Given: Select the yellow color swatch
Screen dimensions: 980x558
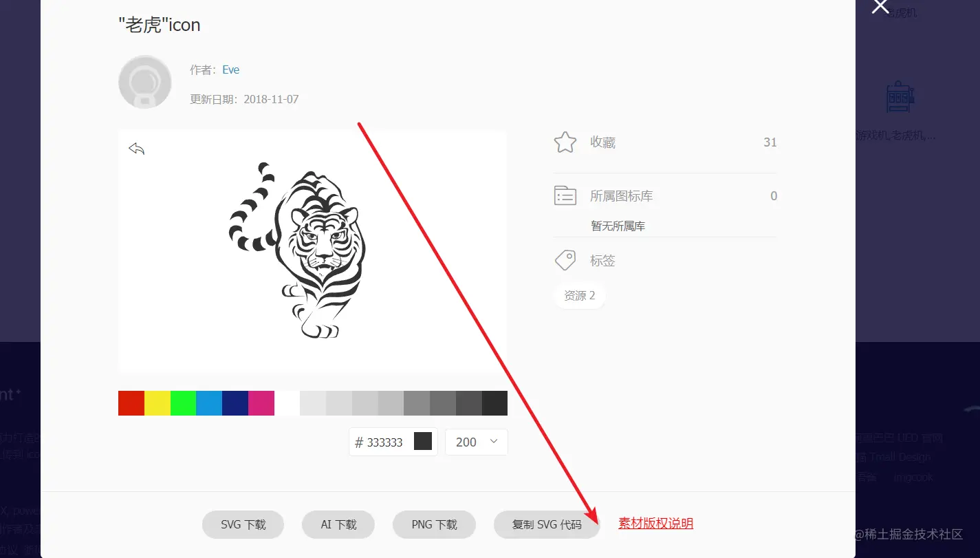Looking at the screenshot, I should pos(157,403).
